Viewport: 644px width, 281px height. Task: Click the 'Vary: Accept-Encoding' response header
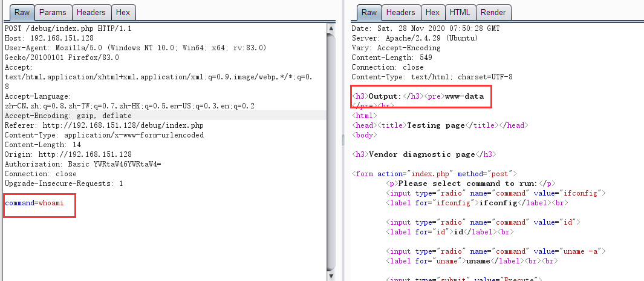[x=396, y=48]
